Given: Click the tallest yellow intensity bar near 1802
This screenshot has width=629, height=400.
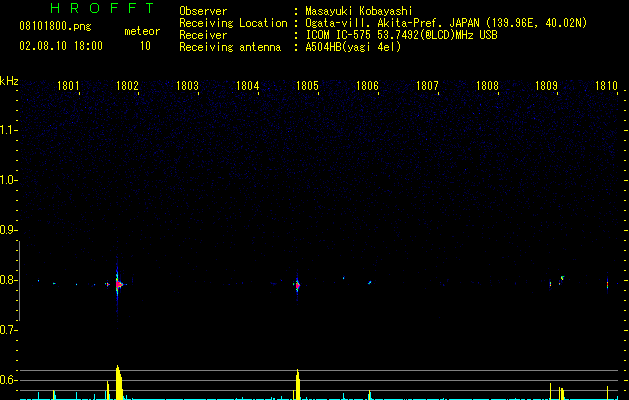Looking at the screenshot, I should (x=119, y=382).
